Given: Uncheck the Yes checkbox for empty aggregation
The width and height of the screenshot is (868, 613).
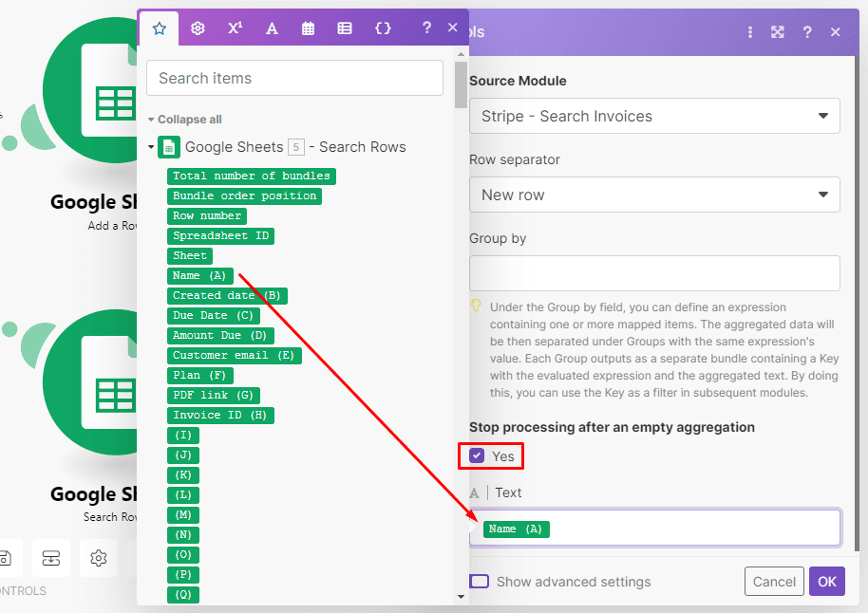Looking at the screenshot, I should [477, 456].
